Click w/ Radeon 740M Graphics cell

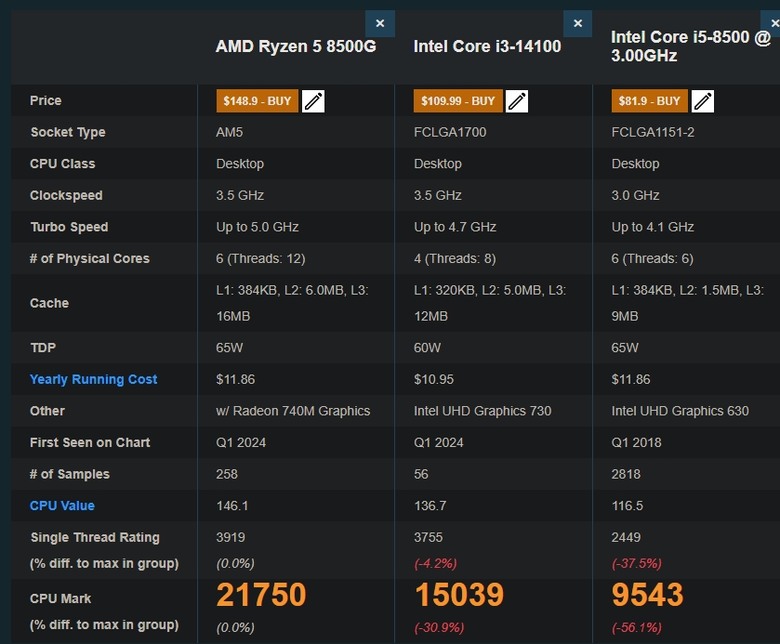pyautogui.click(x=293, y=411)
